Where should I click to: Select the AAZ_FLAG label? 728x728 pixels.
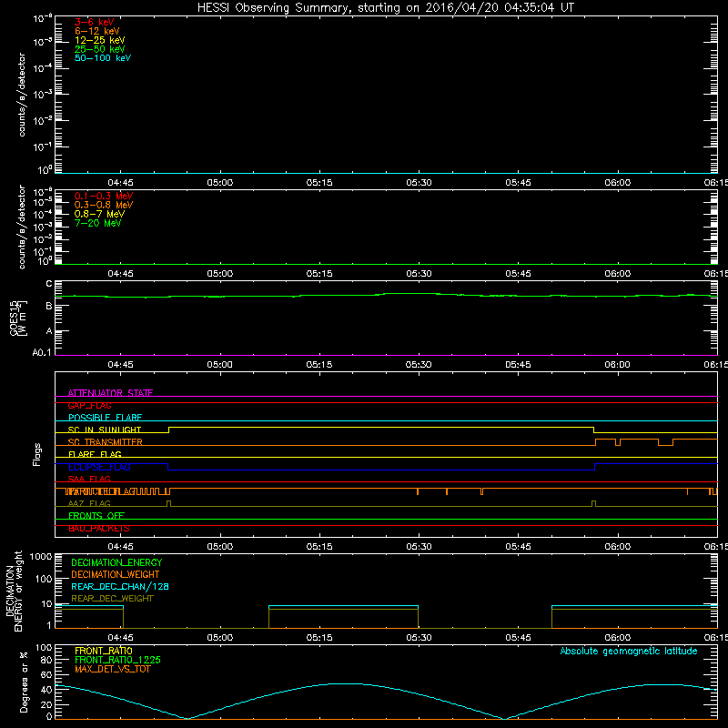coord(89,503)
